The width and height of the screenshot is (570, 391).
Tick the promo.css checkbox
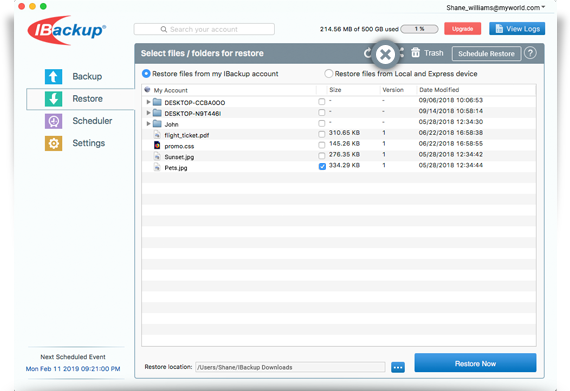point(322,145)
